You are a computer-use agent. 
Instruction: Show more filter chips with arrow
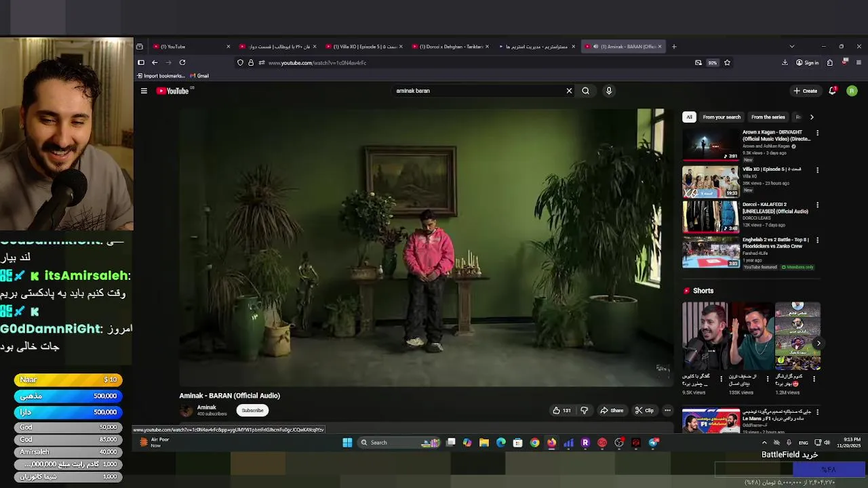coord(812,117)
